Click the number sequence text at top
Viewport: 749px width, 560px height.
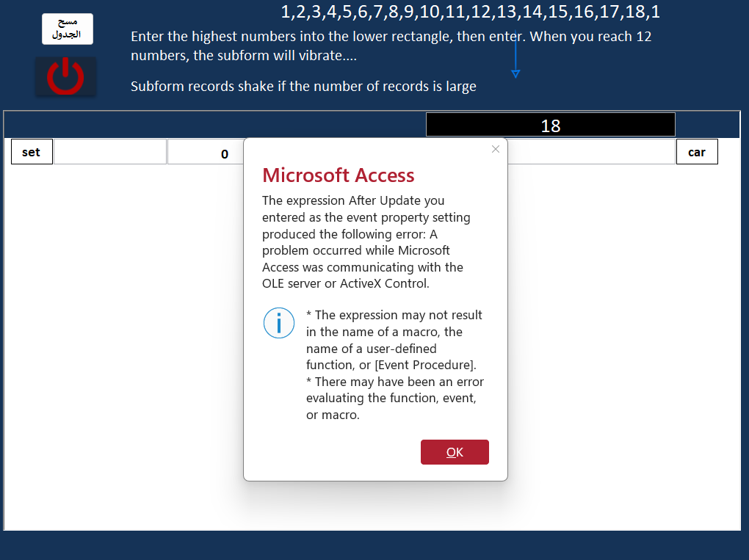tap(470, 12)
